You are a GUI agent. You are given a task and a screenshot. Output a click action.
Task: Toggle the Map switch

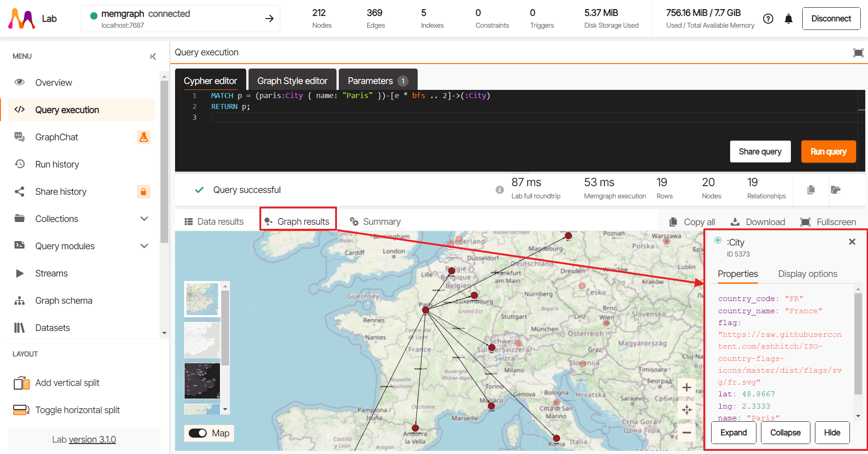[x=198, y=433]
